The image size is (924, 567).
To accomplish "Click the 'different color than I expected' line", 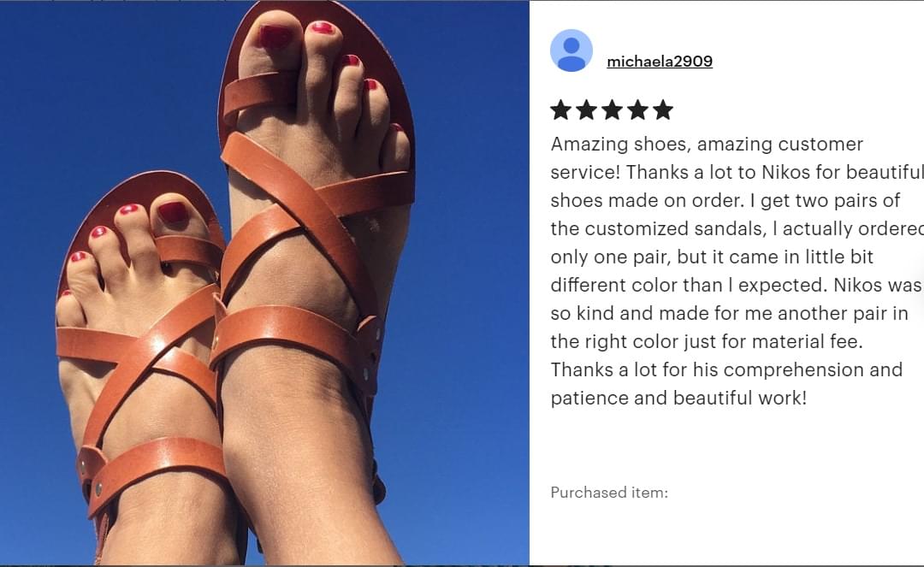I will point(736,285).
